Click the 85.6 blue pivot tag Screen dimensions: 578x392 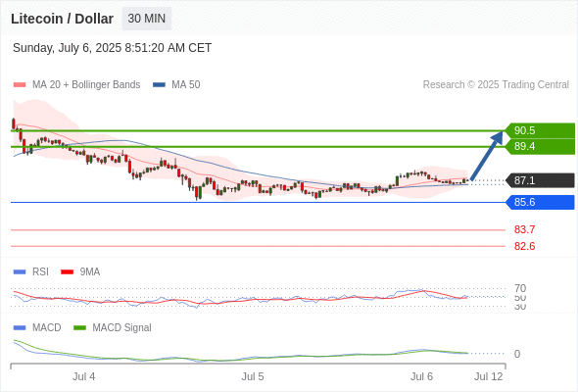click(x=540, y=202)
